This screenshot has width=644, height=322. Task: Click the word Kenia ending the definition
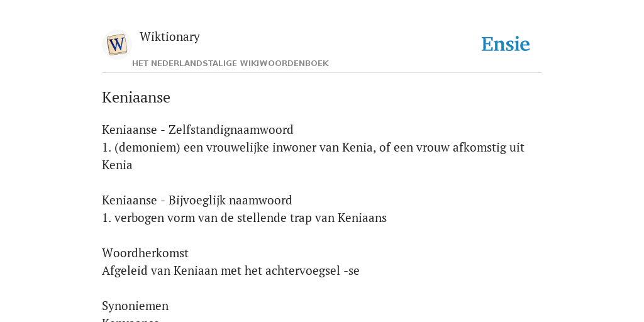117,165
